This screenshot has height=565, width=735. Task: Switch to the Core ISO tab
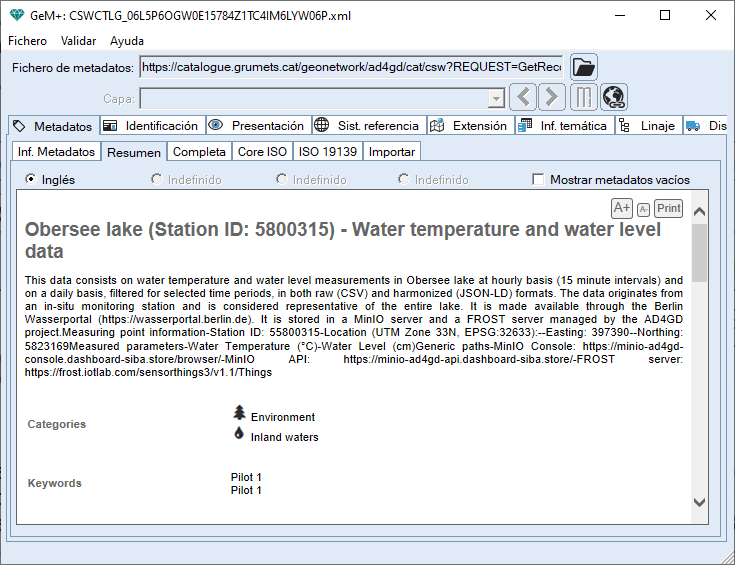[262, 152]
